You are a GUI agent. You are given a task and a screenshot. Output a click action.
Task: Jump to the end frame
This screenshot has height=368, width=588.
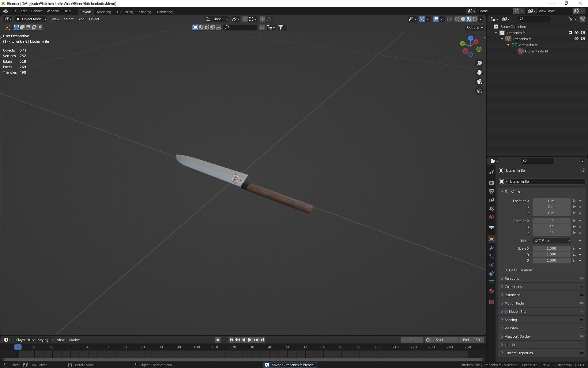pos(262,340)
